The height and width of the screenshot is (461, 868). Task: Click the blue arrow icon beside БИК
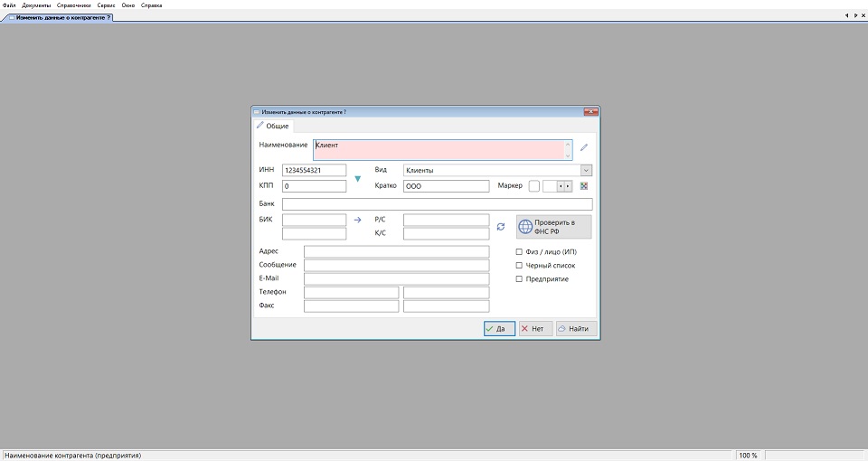pos(357,220)
